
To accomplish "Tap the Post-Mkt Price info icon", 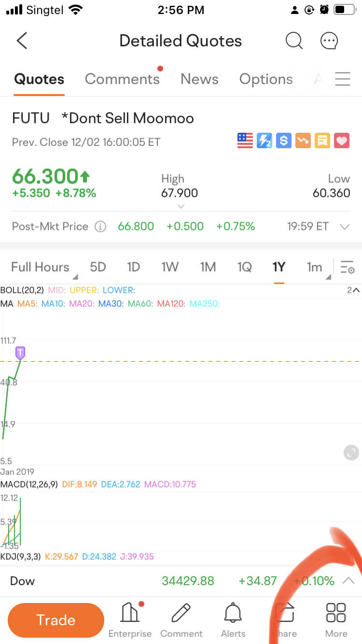I will click(100, 226).
